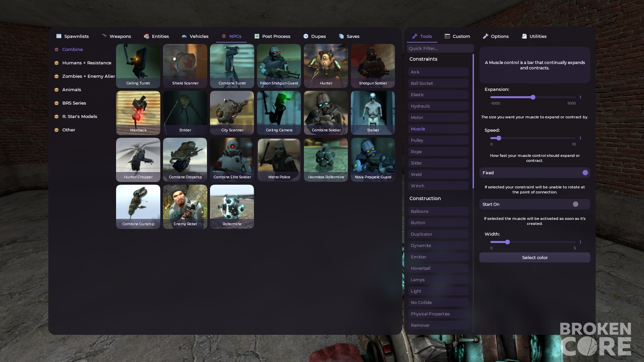Choose the Weld constraint tool
This screenshot has width=644, height=362.
(438, 174)
